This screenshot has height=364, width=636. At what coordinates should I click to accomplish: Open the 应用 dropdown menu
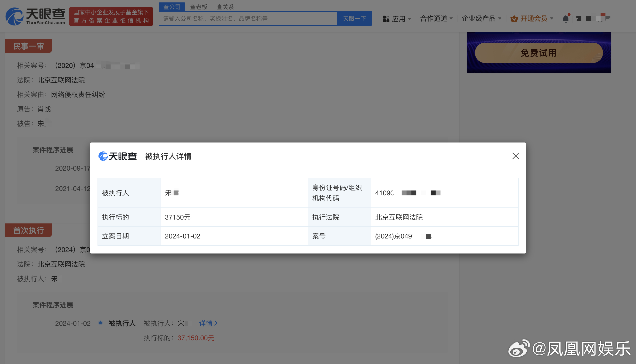tap(397, 19)
